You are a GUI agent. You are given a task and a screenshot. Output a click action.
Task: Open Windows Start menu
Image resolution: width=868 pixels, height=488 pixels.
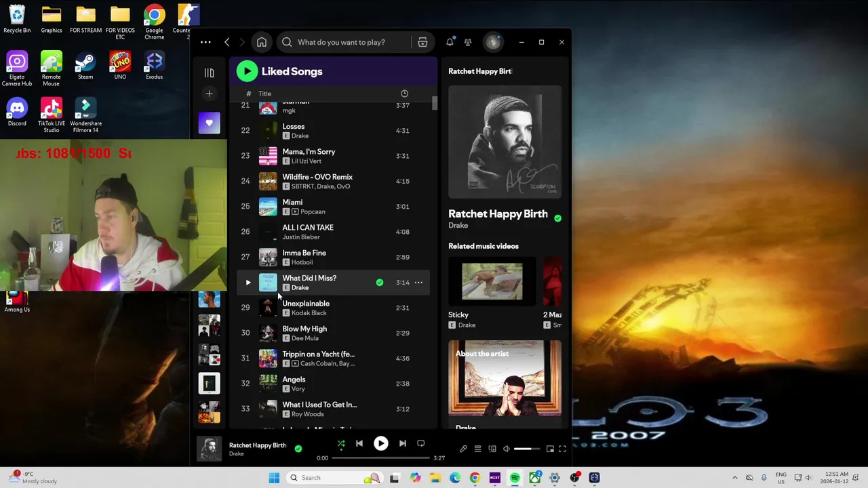click(x=274, y=478)
